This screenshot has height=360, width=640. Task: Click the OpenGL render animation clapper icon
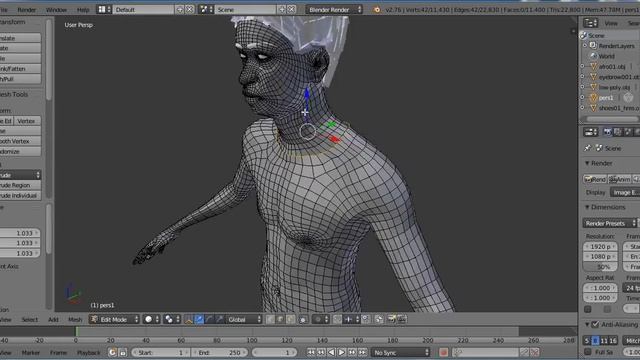402,319
